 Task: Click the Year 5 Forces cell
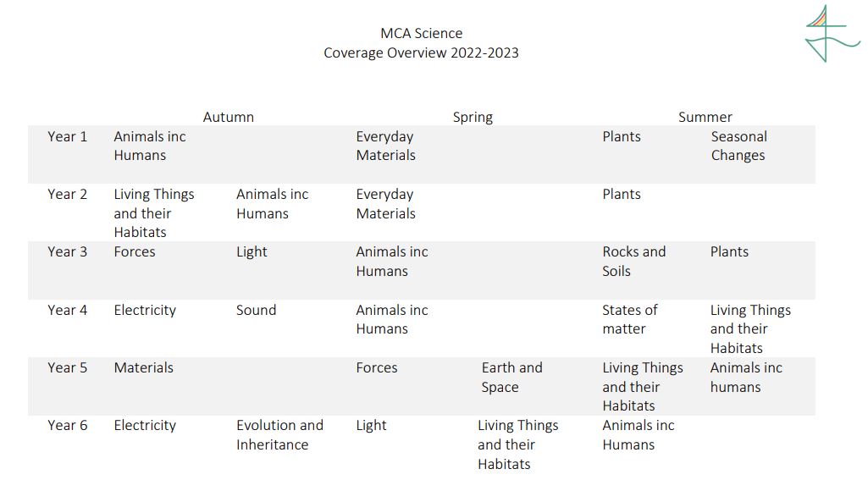click(x=377, y=367)
